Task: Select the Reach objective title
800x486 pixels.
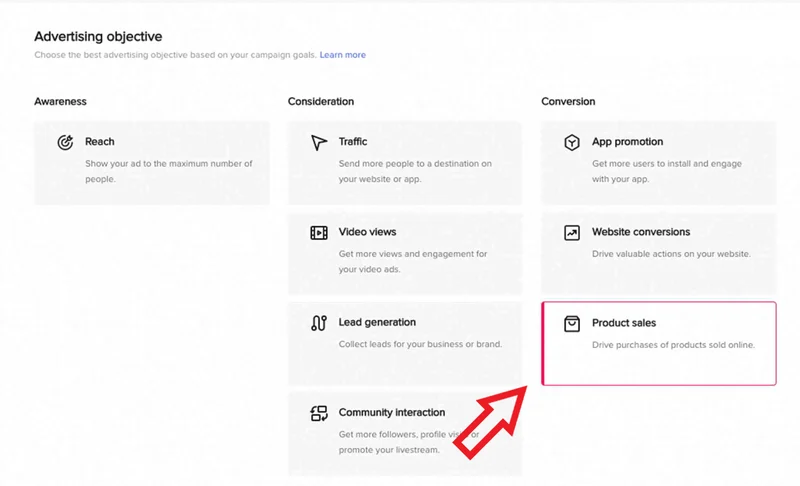Action: tap(100, 142)
